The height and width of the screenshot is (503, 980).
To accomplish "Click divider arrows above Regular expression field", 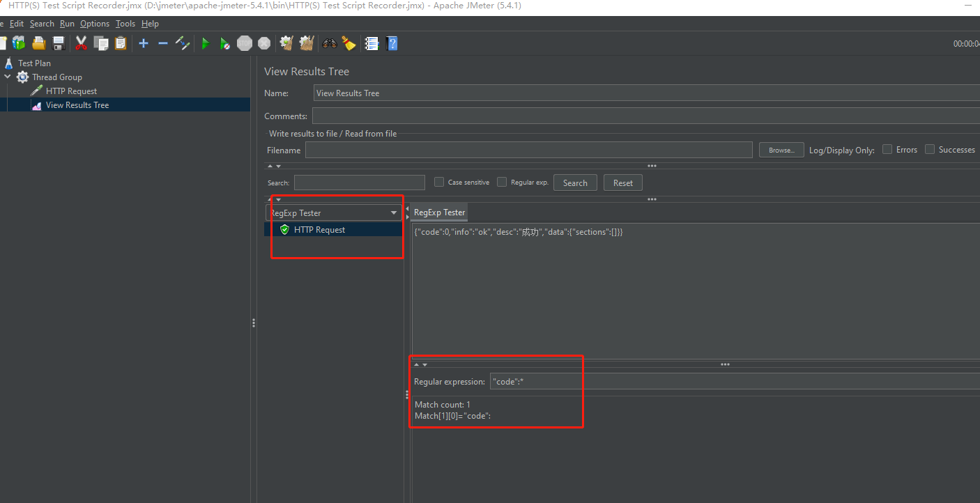I will pos(421,364).
